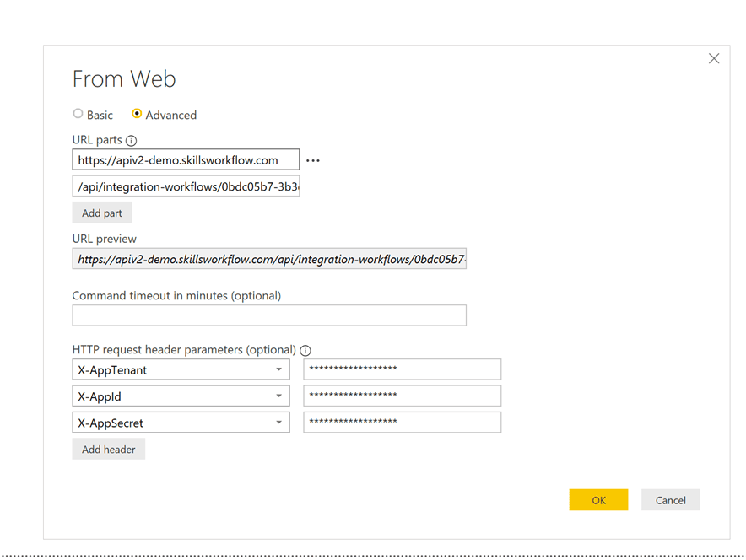This screenshot has height=560, width=746.
Task: Close the From Web dialog
Action: point(714,58)
